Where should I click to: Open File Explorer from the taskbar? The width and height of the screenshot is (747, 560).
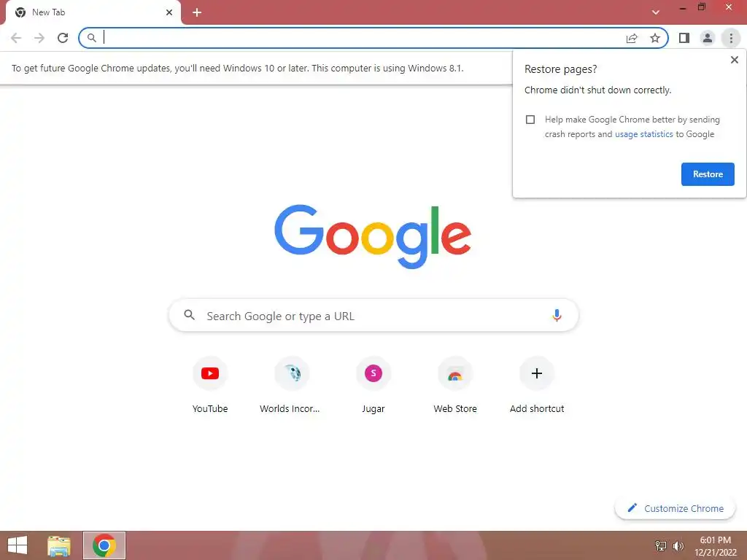(x=59, y=545)
